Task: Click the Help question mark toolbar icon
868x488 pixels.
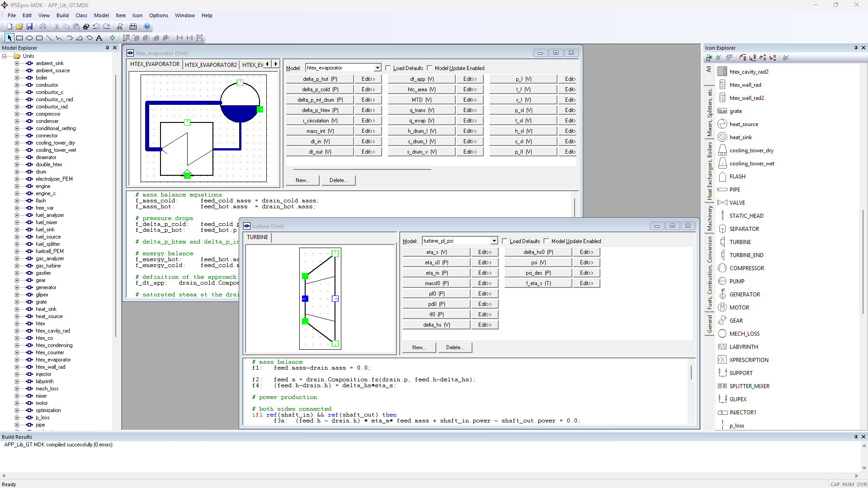Action: click(147, 26)
